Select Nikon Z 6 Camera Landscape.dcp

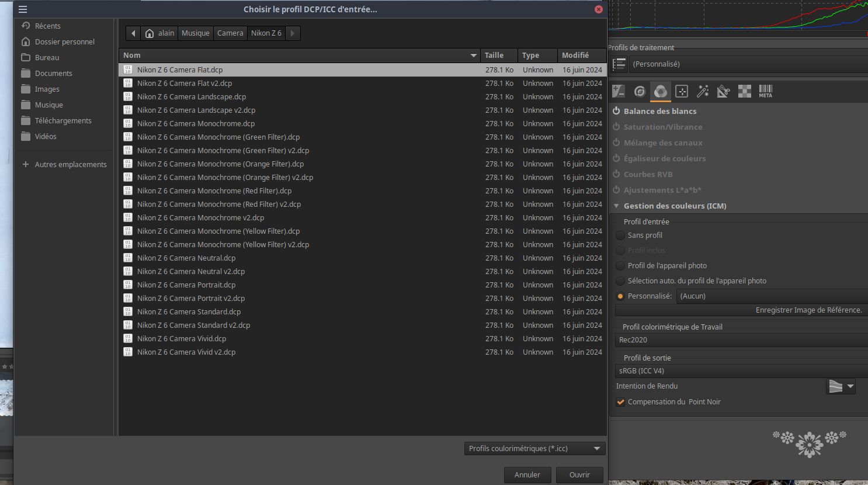click(x=362, y=96)
